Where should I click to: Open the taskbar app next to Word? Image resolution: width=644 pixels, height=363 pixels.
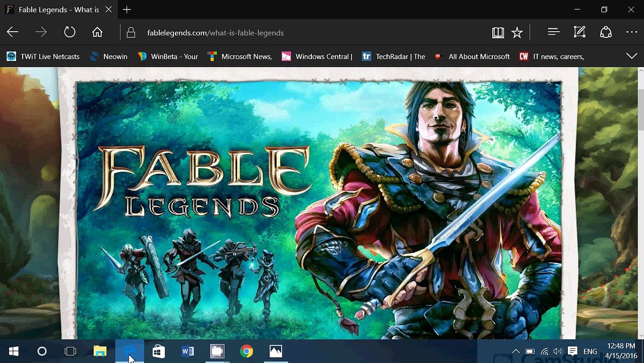[217, 351]
